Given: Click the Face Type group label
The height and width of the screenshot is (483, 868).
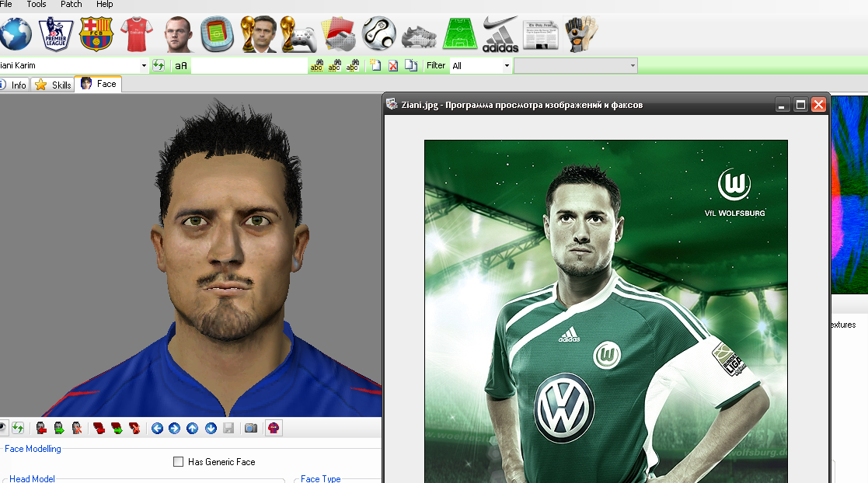Looking at the screenshot, I should 320,478.
